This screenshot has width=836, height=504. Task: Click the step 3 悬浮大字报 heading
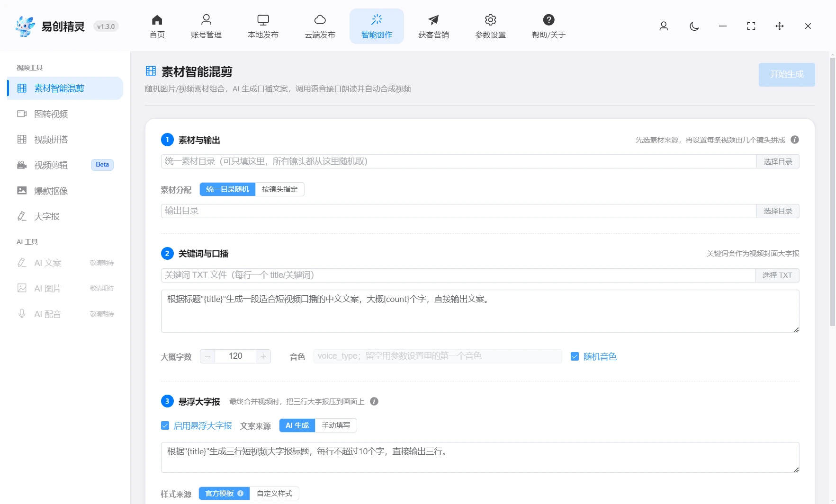[x=199, y=402]
